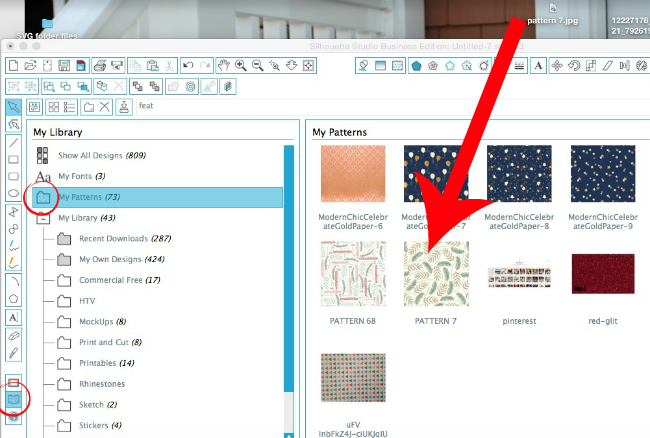The image size is (650, 438).
Task: Open the Shear panel icon
Action: coord(608,65)
